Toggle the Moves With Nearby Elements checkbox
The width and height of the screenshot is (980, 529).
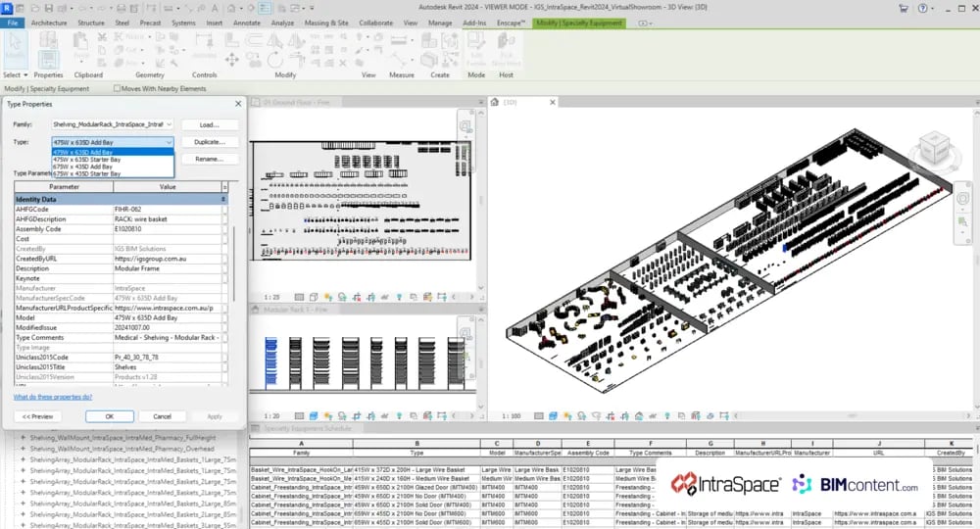coord(117,89)
